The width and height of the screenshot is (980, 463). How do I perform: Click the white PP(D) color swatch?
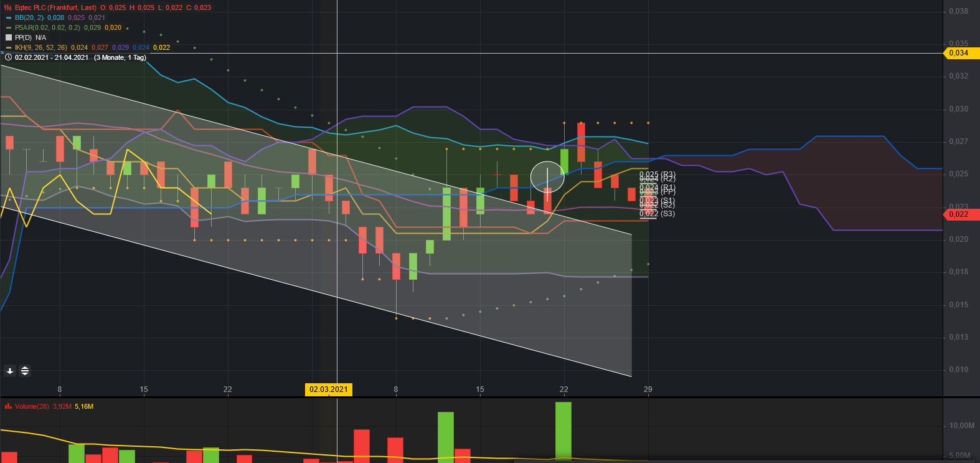9,37
